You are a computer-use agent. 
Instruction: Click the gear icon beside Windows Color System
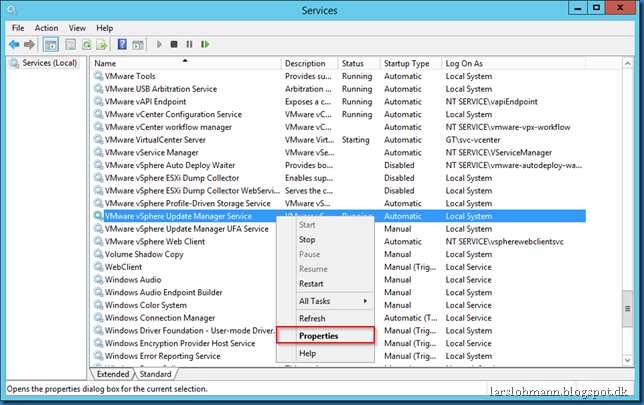tap(98, 305)
